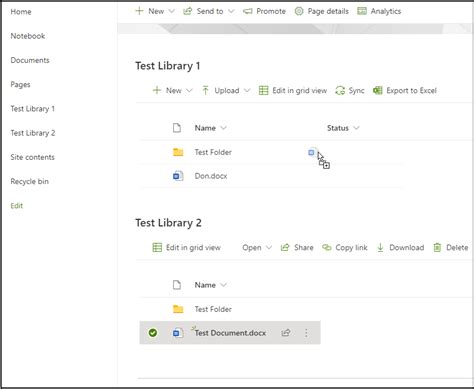
Task: Go to Recycle bin in navigation
Action: pyautogui.click(x=30, y=182)
